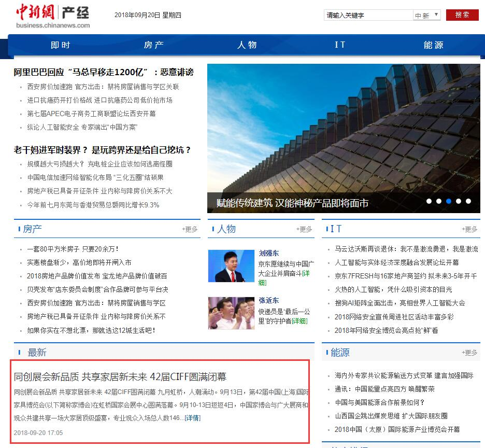Expand +更多 in the 房产 section
Image resolution: width=485 pixels, height=448 pixels.
[x=190, y=229]
